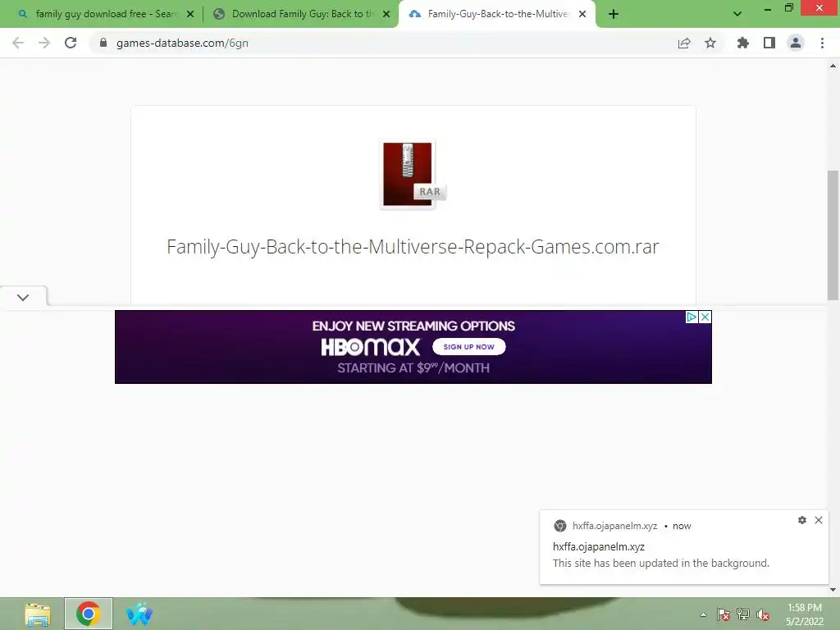Click the page vertical scrollbar thumb
This screenshot has width=840, height=630.
point(833,235)
